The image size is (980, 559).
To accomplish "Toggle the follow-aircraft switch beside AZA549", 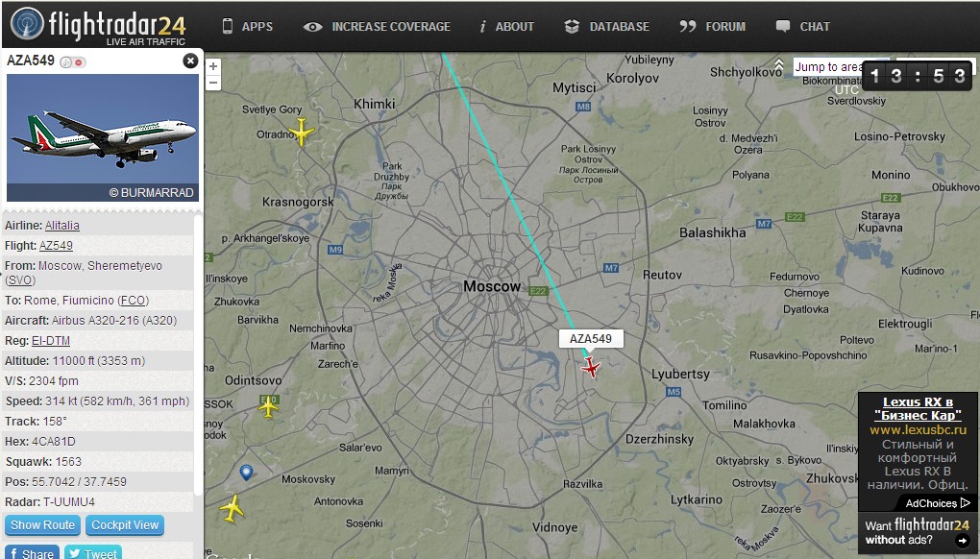I will (x=73, y=61).
